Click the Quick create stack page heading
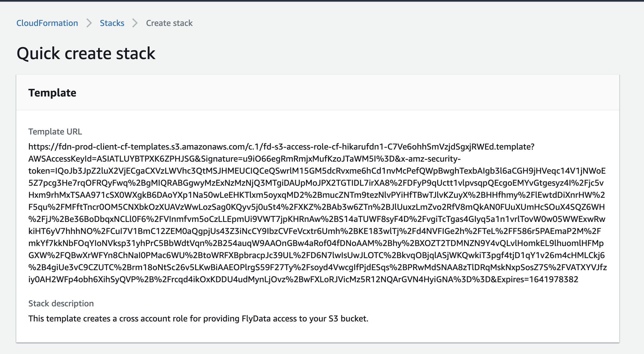644x354 pixels. coord(86,54)
